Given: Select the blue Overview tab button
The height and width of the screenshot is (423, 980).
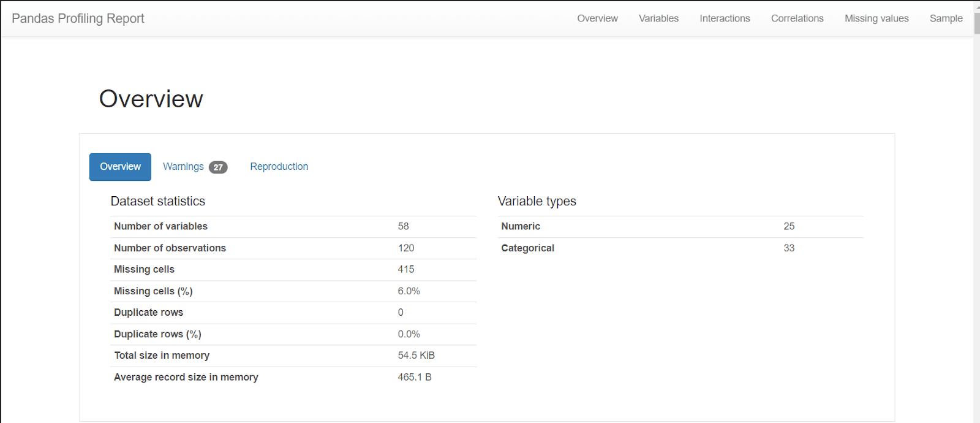Looking at the screenshot, I should pos(120,167).
